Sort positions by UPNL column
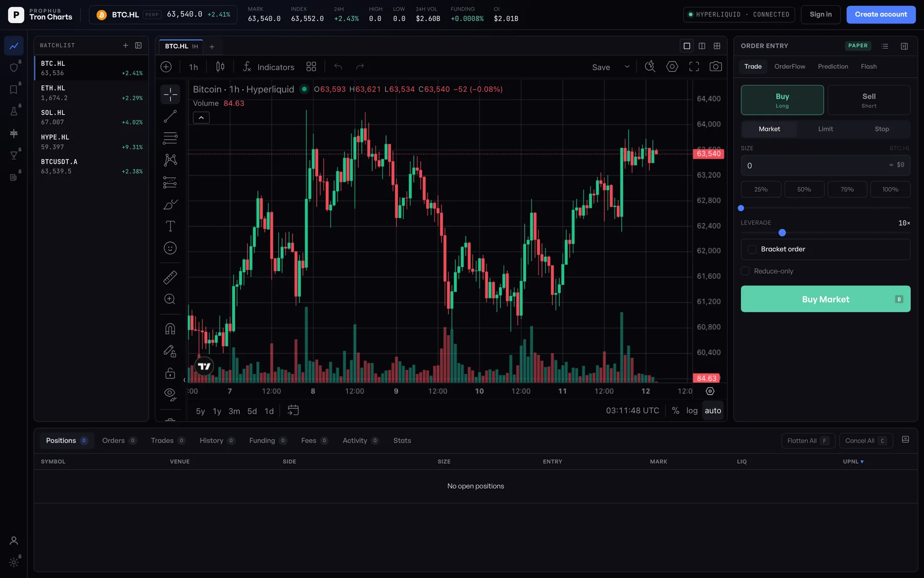 [853, 461]
